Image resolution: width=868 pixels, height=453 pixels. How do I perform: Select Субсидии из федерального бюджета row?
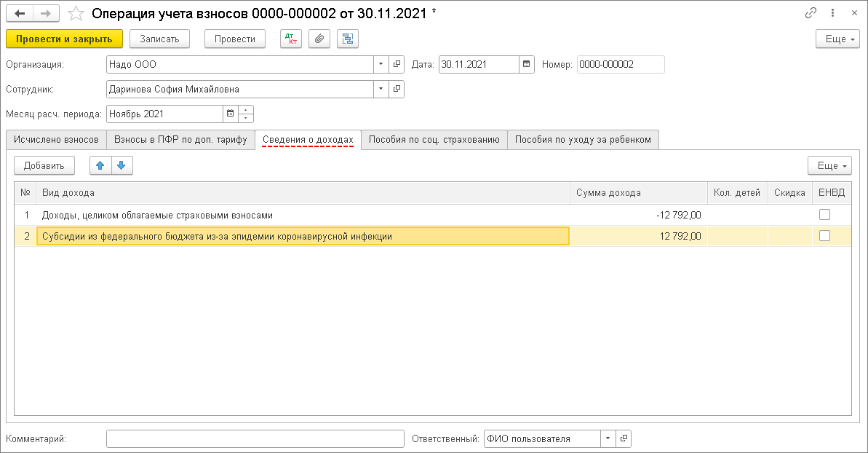click(x=432, y=236)
